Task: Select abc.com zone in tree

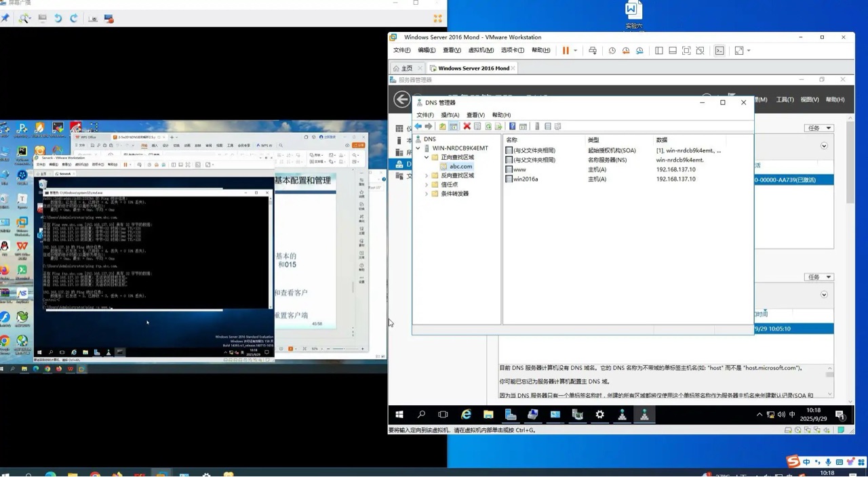Action: click(x=460, y=167)
